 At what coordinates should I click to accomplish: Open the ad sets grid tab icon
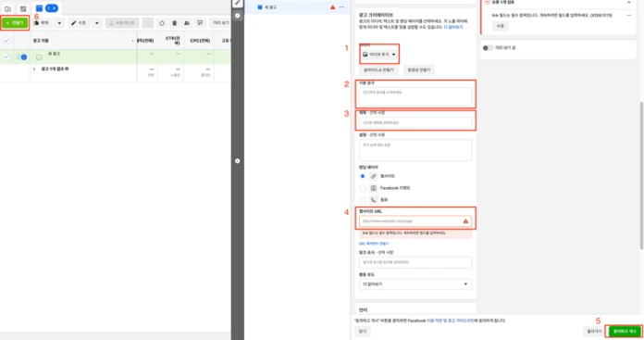(23, 8)
